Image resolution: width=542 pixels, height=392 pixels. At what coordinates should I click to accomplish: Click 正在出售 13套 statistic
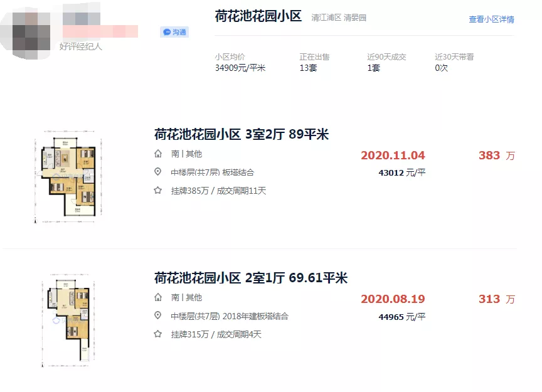click(314, 62)
